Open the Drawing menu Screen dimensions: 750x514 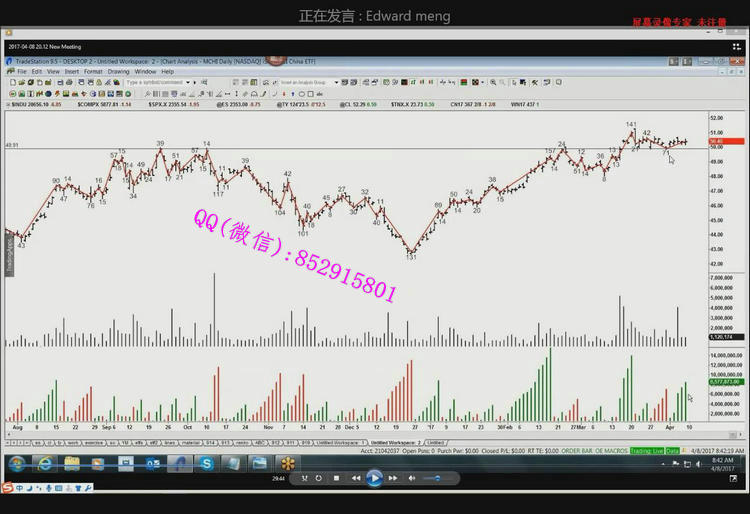click(118, 72)
